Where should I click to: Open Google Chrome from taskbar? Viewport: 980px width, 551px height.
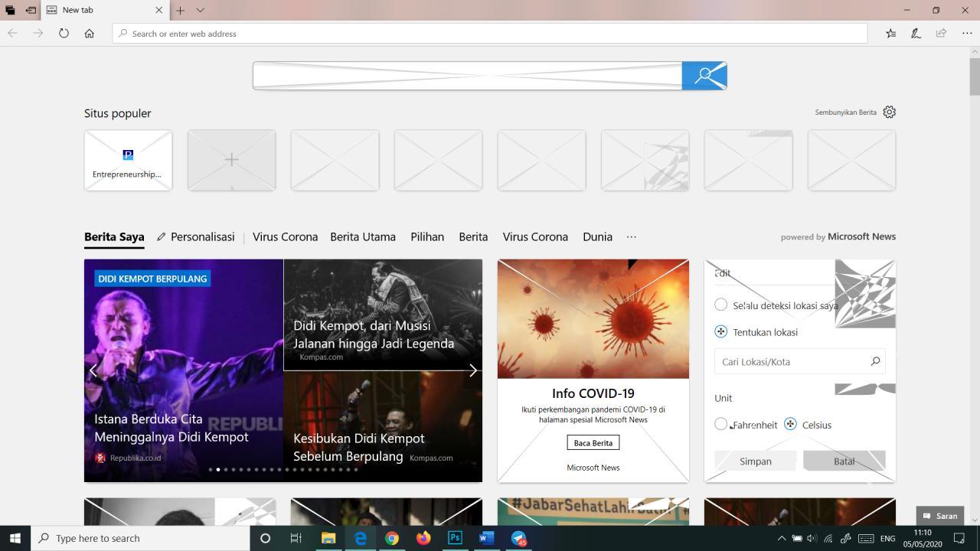coord(391,538)
